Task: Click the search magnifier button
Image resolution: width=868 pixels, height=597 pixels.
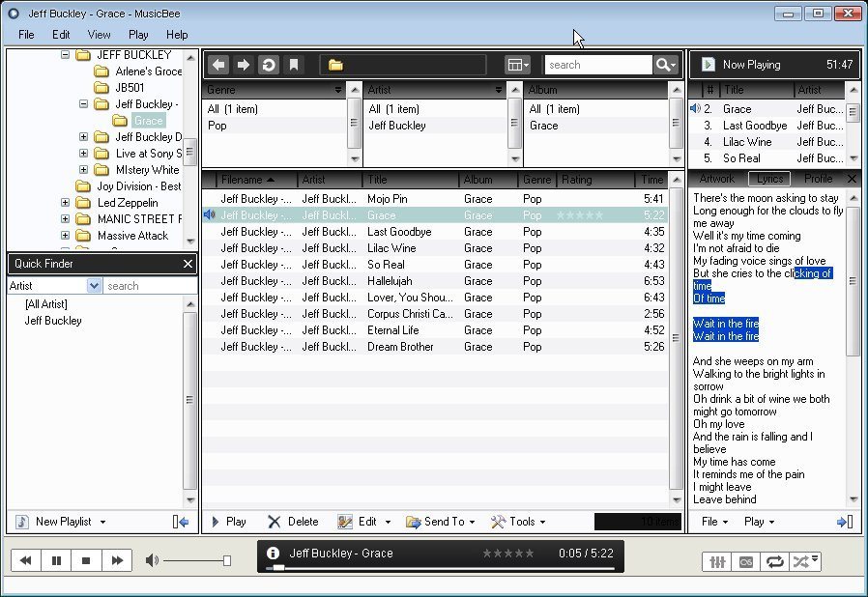Action: (665, 65)
